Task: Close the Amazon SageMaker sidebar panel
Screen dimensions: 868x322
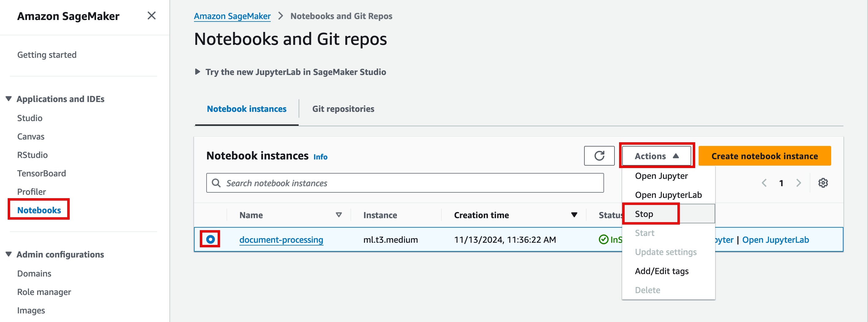Action: (151, 15)
